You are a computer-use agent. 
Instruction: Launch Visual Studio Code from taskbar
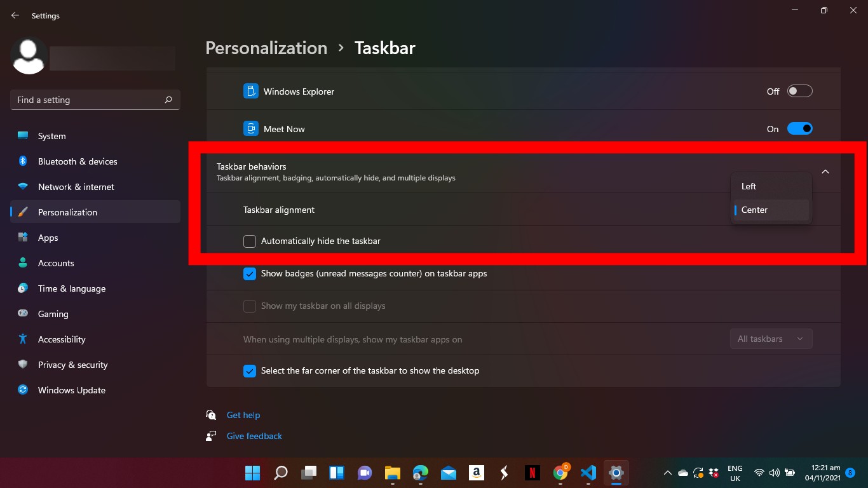pos(588,473)
